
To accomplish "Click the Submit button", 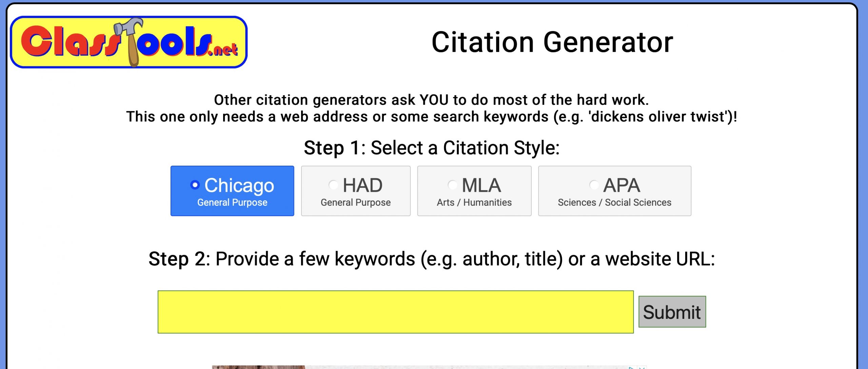I will pos(672,312).
